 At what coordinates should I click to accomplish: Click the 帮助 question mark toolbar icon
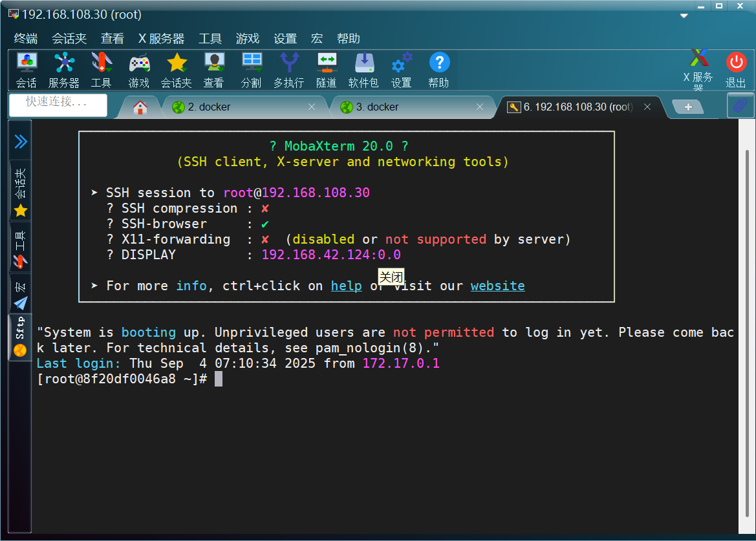(x=438, y=70)
